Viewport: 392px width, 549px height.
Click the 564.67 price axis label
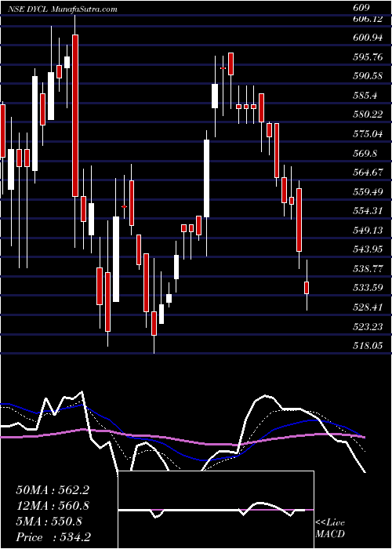point(368,173)
